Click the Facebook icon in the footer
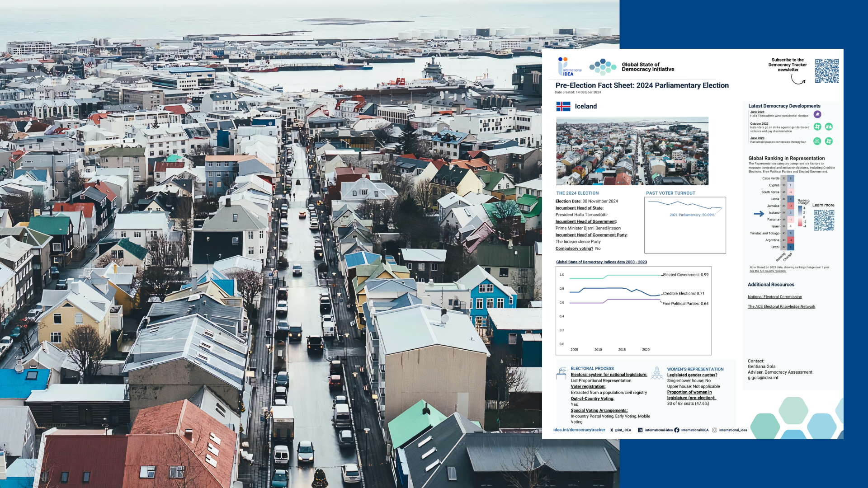 [677, 430]
